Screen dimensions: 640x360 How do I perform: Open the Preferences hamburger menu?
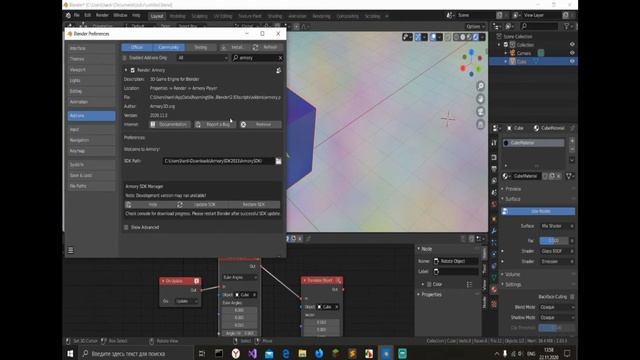point(71,250)
